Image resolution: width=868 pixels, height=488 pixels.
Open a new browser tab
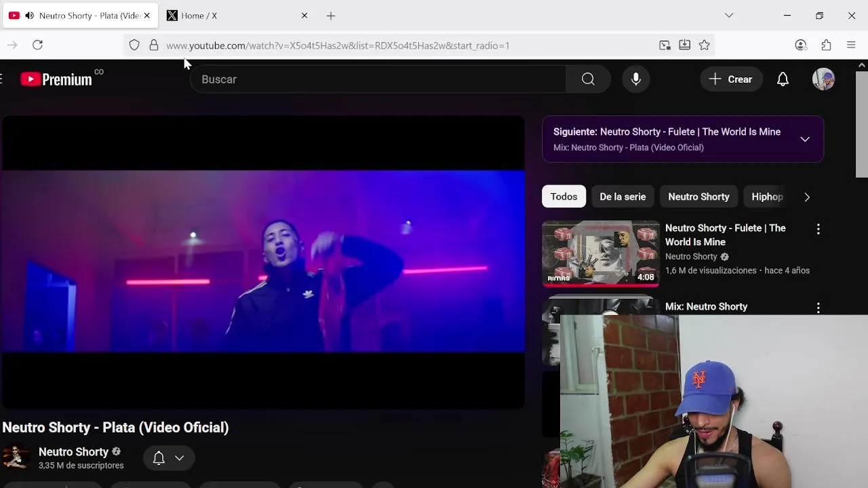point(331,16)
